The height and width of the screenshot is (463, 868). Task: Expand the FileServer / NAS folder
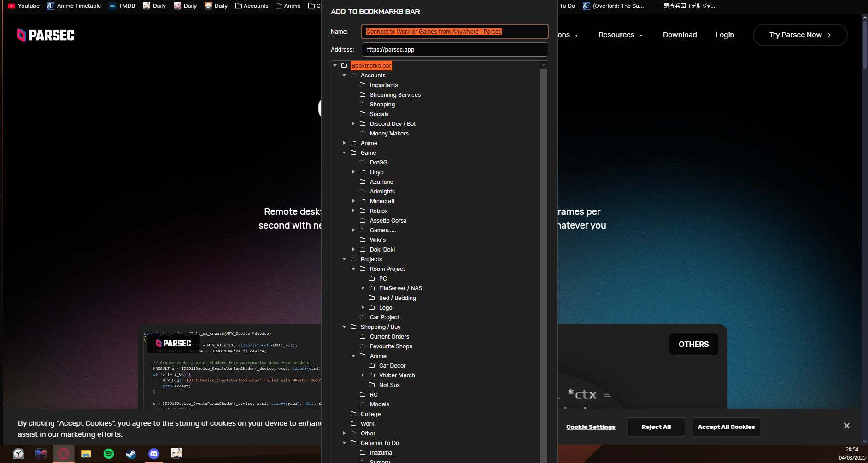click(x=363, y=288)
